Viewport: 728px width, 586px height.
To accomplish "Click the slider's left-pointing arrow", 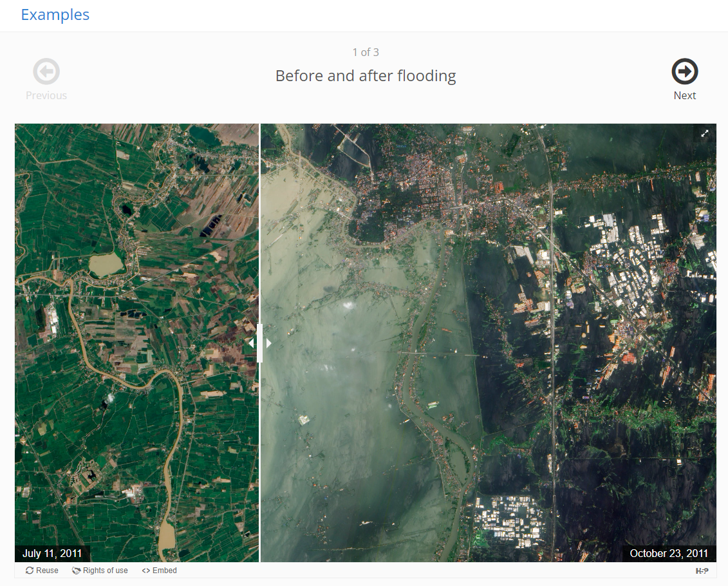I will (x=251, y=343).
